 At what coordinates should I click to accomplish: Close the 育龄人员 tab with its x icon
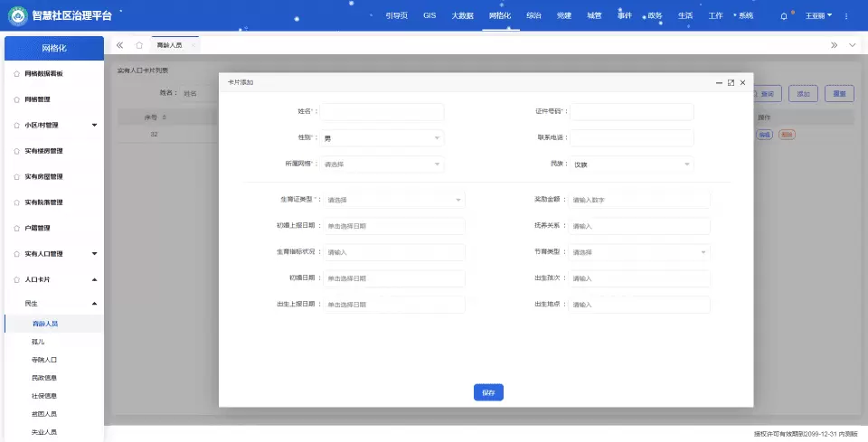(193, 44)
